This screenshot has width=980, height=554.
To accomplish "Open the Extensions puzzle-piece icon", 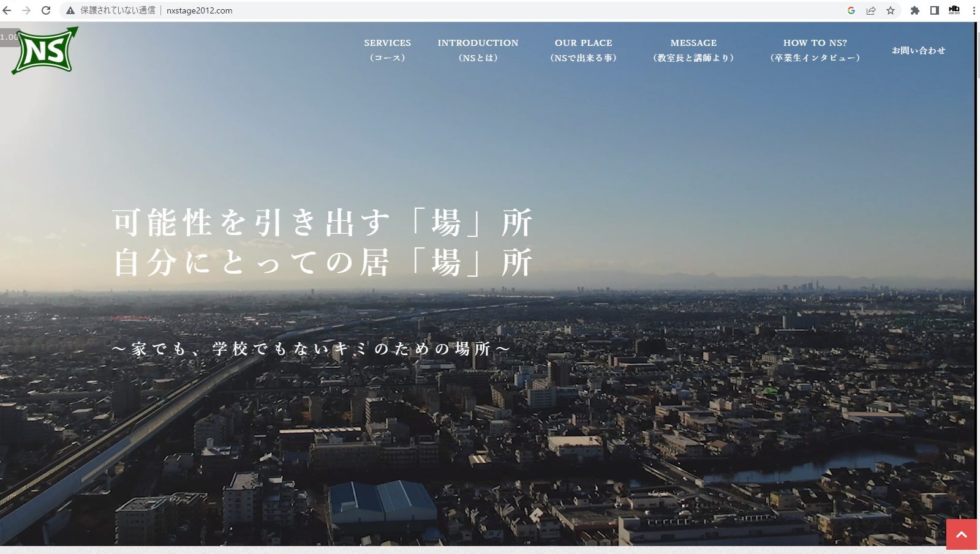I will click(915, 10).
